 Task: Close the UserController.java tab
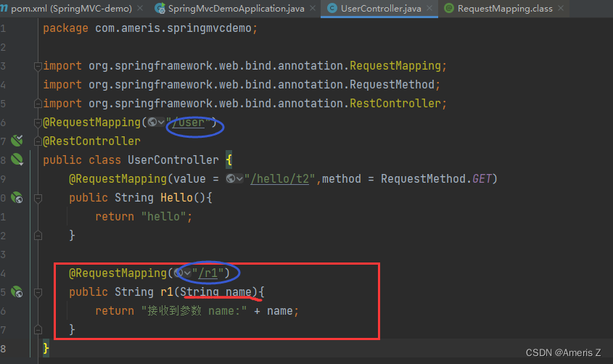point(429,8)
